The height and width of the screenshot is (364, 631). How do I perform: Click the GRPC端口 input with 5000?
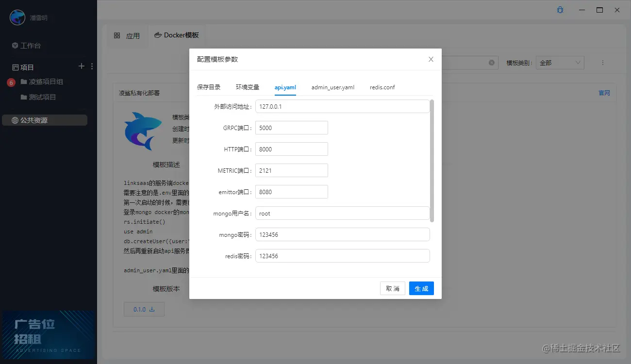(292, 128)
